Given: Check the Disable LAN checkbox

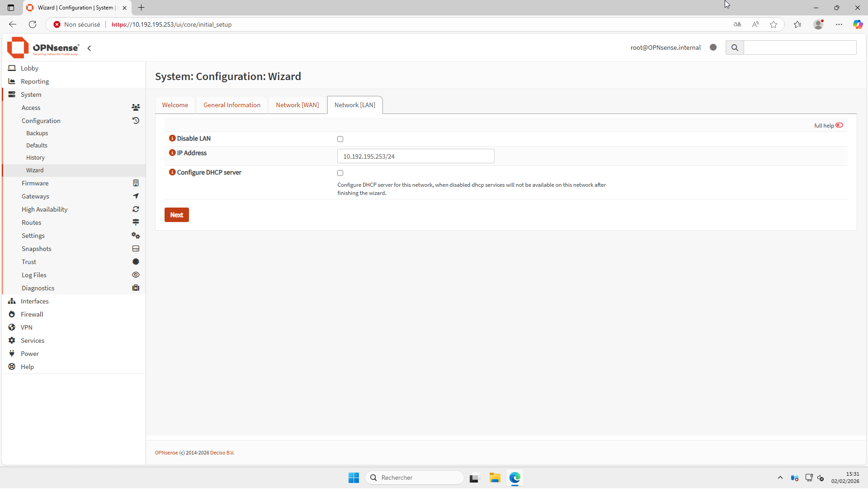Looking at the screenshot, I should click(340, 139).
